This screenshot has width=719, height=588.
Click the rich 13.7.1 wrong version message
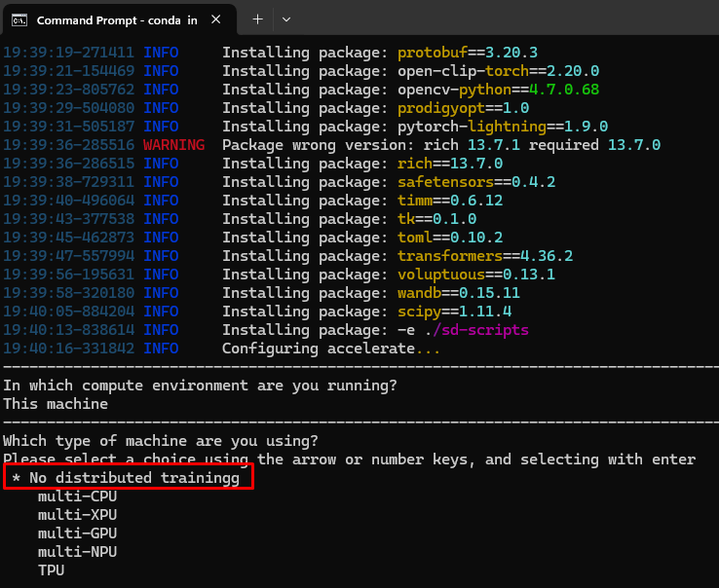click(441, 145)
